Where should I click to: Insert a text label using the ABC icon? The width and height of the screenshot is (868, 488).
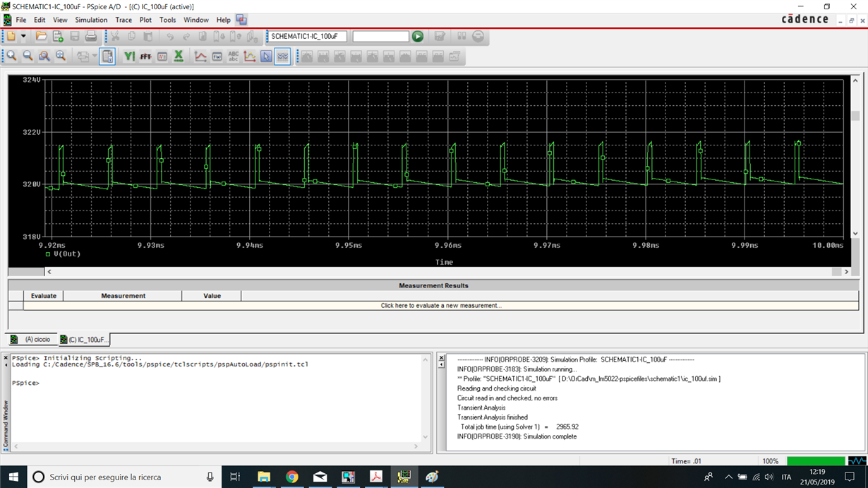(233, 56)
